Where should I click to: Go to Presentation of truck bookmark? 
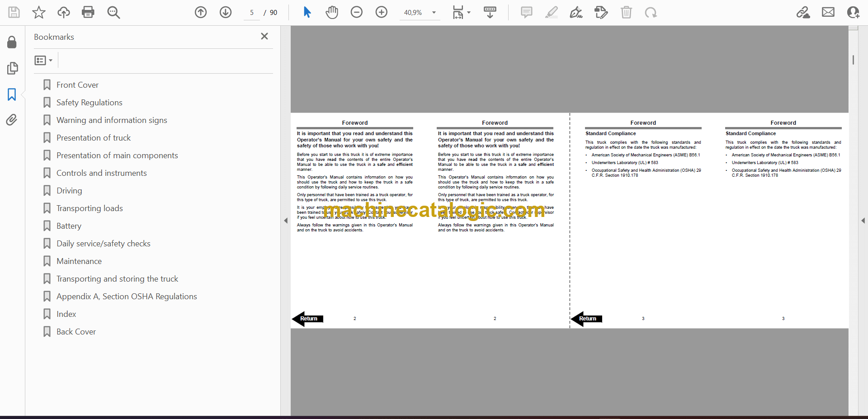(x=93, y=138)
